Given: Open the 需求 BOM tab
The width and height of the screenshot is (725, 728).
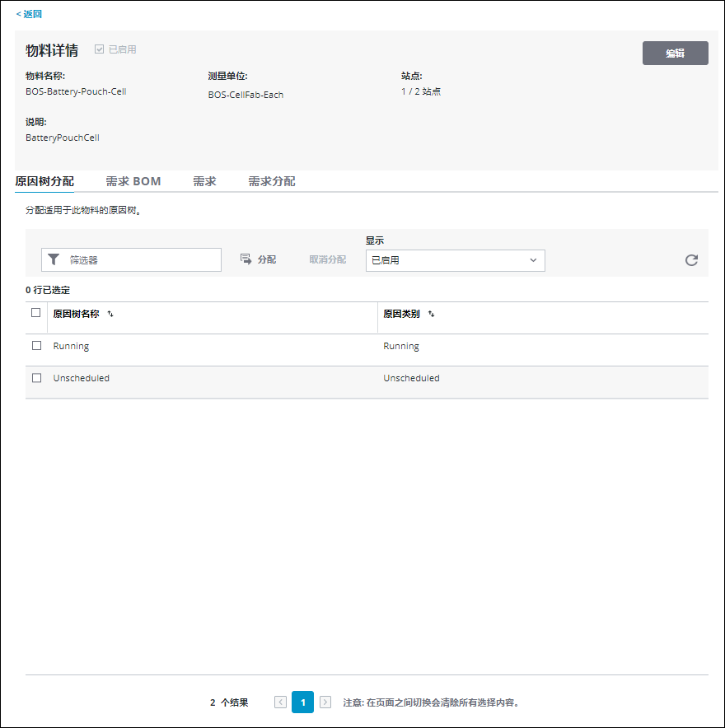Looking at the screenshot, I should pyautogui.click(x=133, y=181).
